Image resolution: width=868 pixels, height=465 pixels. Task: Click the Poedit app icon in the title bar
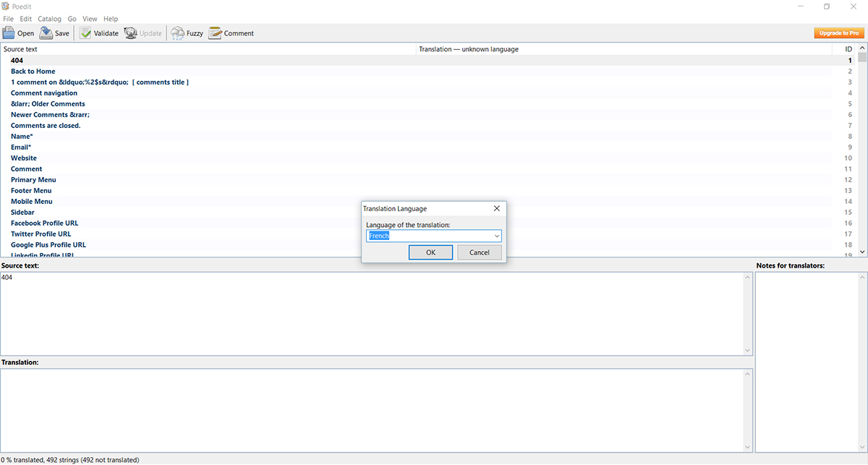[x=6, y=6]
